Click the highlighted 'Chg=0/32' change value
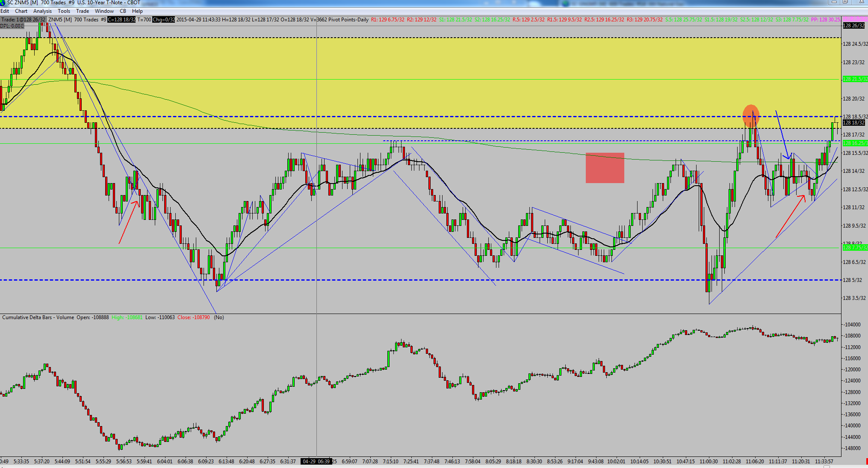 [163, 20]
